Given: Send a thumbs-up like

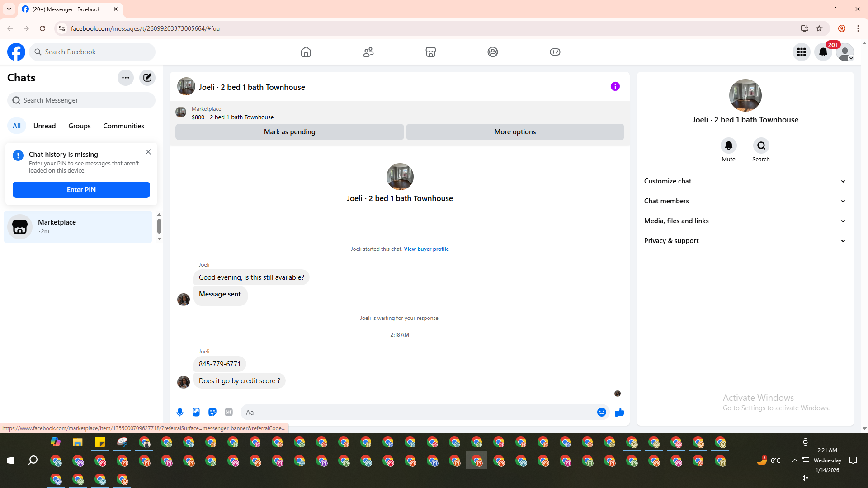Looking at the screenshot, I should [x=619, y=412].
